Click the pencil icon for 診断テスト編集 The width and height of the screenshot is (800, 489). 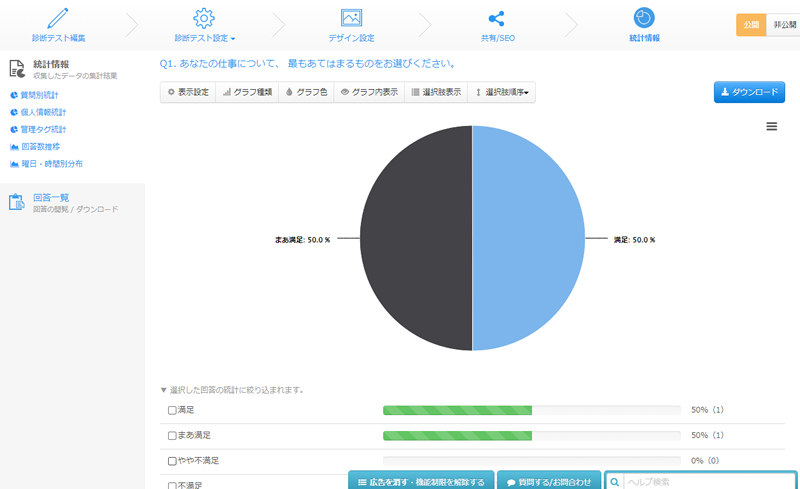(x=59, y=17)
